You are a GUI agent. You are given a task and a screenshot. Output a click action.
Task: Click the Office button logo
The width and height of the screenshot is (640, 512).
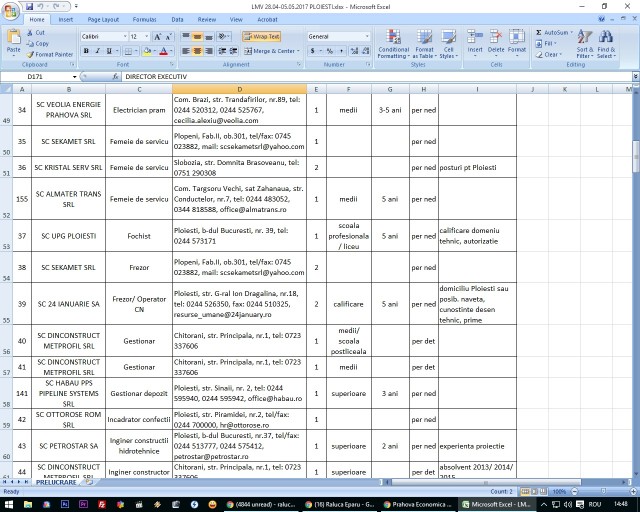pos(10,11)
